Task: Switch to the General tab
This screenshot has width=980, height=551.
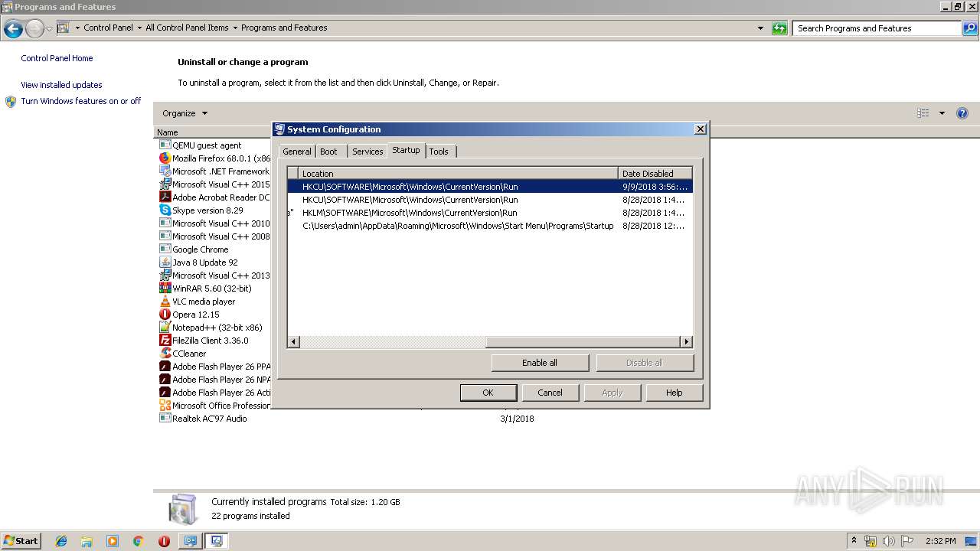Action: [x=296, y=152]
